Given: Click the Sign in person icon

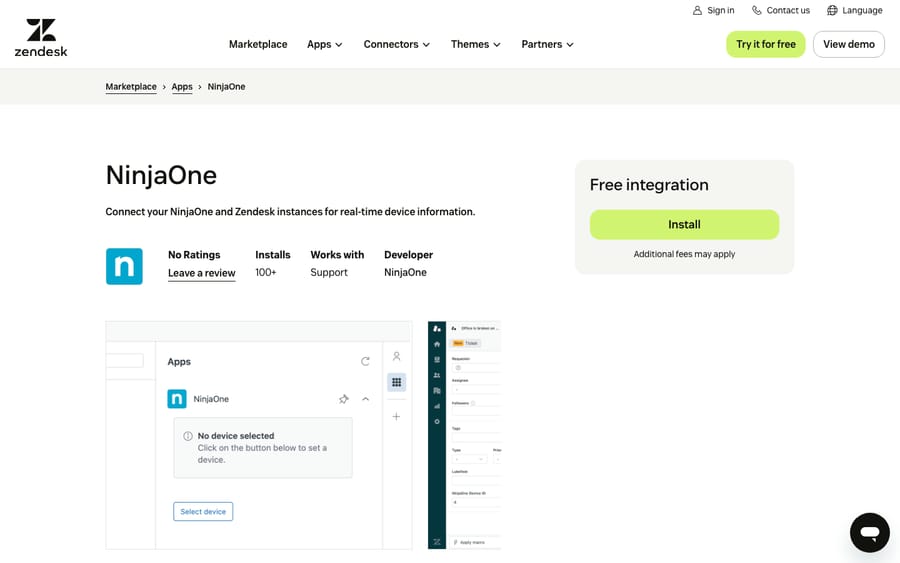Looking at the screenshot, I should click(697, 10).
